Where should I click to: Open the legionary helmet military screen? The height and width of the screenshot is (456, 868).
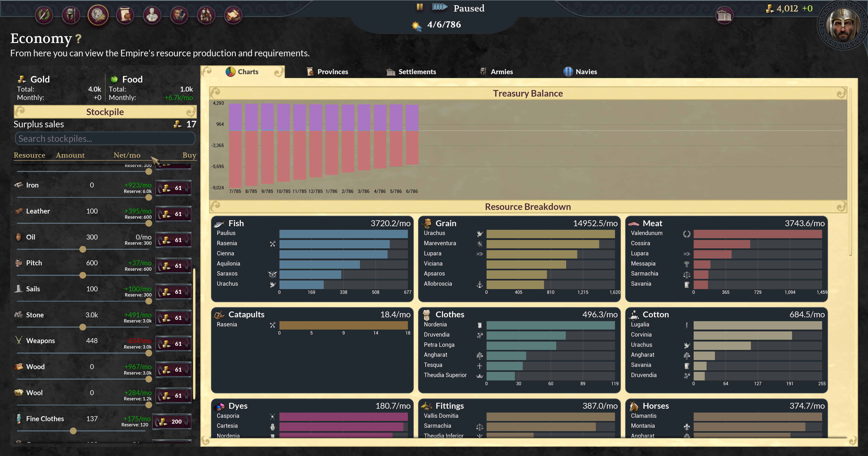[x=71, y=15]
